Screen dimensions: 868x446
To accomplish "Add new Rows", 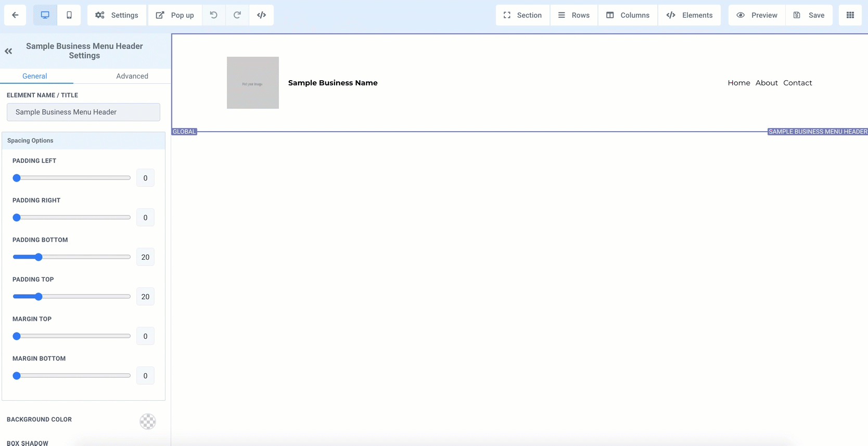I will click(x=574, y=15).
